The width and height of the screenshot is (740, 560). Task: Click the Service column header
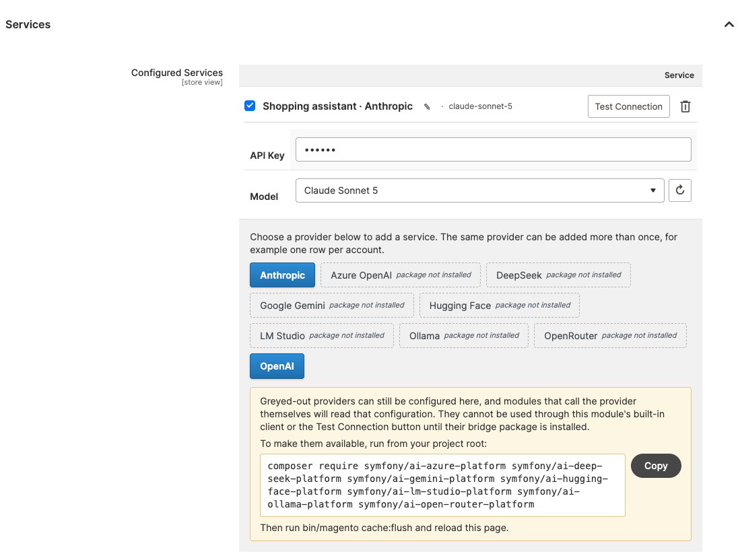(x=679, y=75)
